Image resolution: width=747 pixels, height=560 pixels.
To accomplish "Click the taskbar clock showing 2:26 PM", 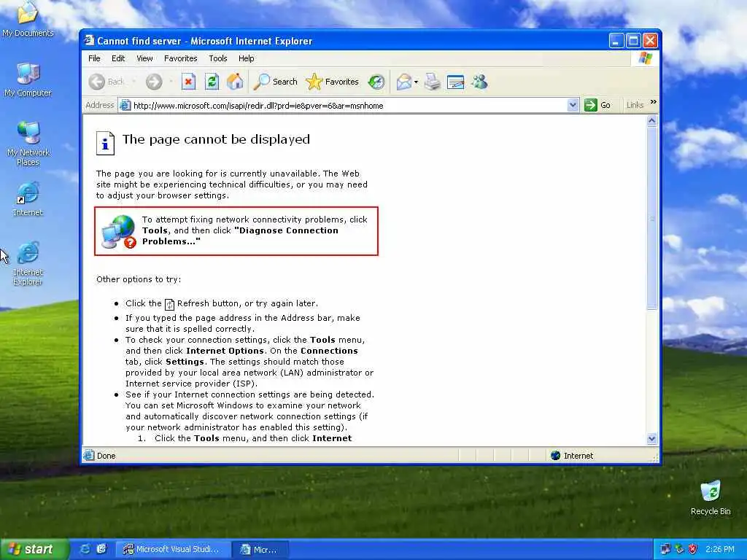I will point(720,549).
